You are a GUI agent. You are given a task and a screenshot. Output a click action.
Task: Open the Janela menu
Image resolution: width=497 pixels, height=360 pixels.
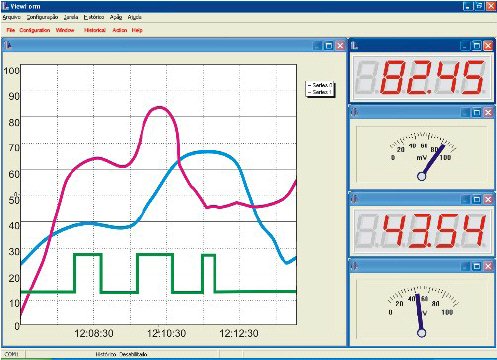71,17
